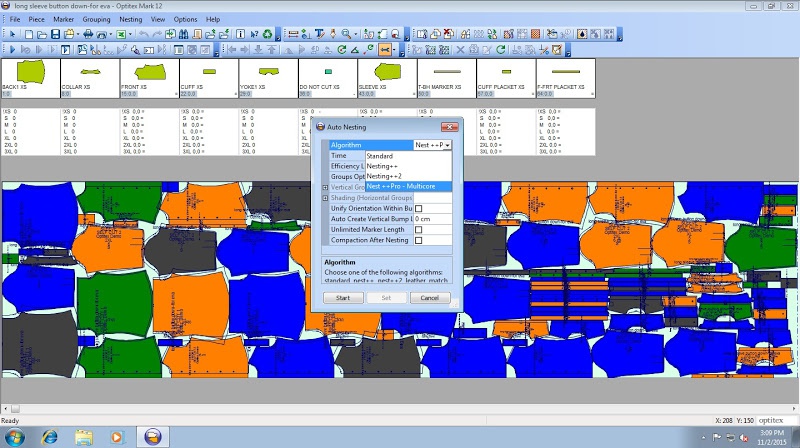Click the water drop shading icon
The width and height of the screenshot is (800, 448).
tap(582, 34)
